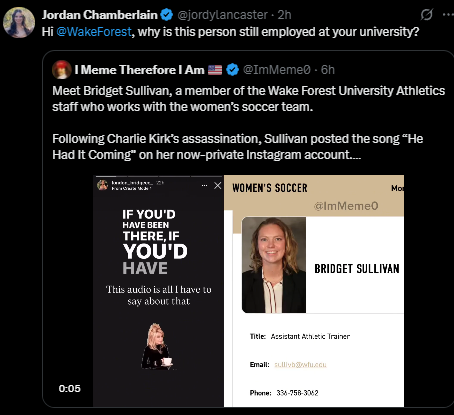Open the tweet's more options menu
This screenshot has width=454, height=415.
point(448,14)
